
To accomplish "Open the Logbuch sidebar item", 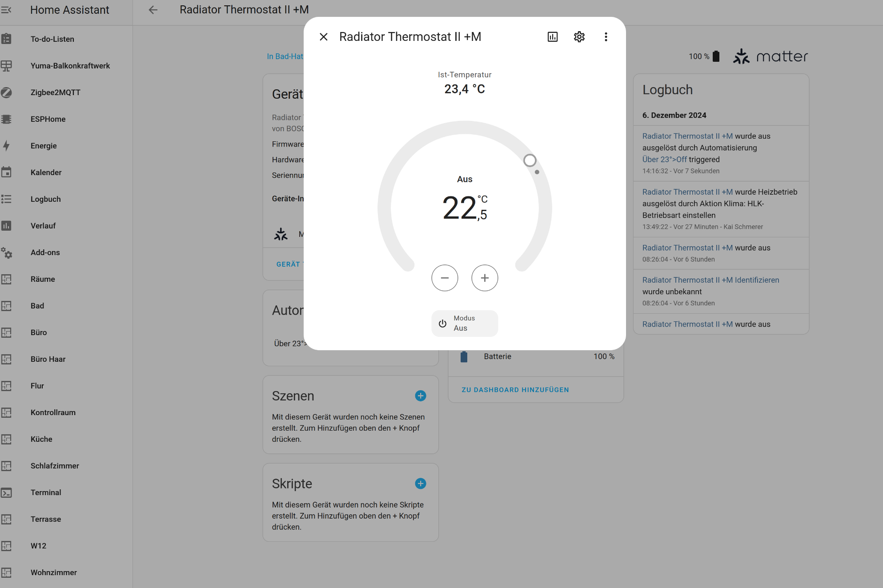I will pyautogui.click(x=45, y=199).
